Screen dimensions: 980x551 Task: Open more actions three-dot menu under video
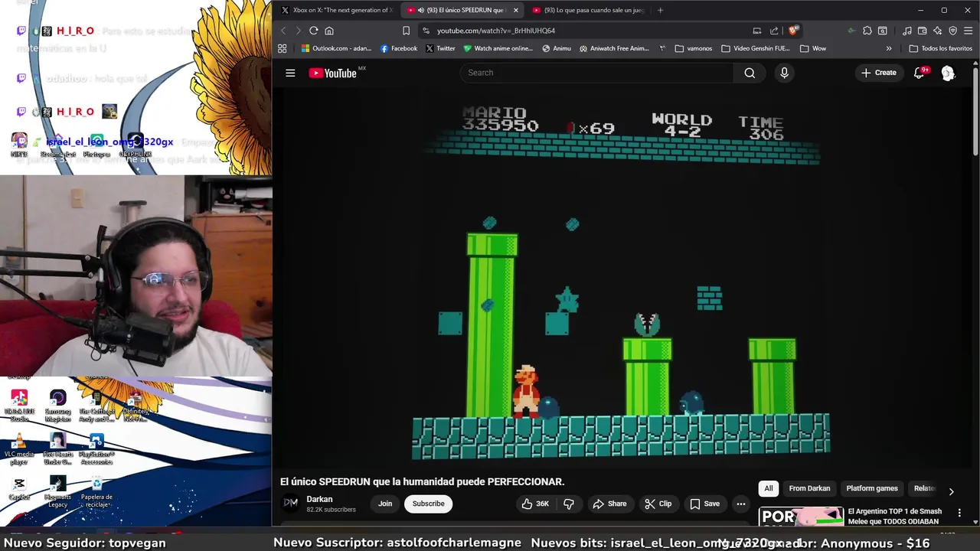[740, 504]
